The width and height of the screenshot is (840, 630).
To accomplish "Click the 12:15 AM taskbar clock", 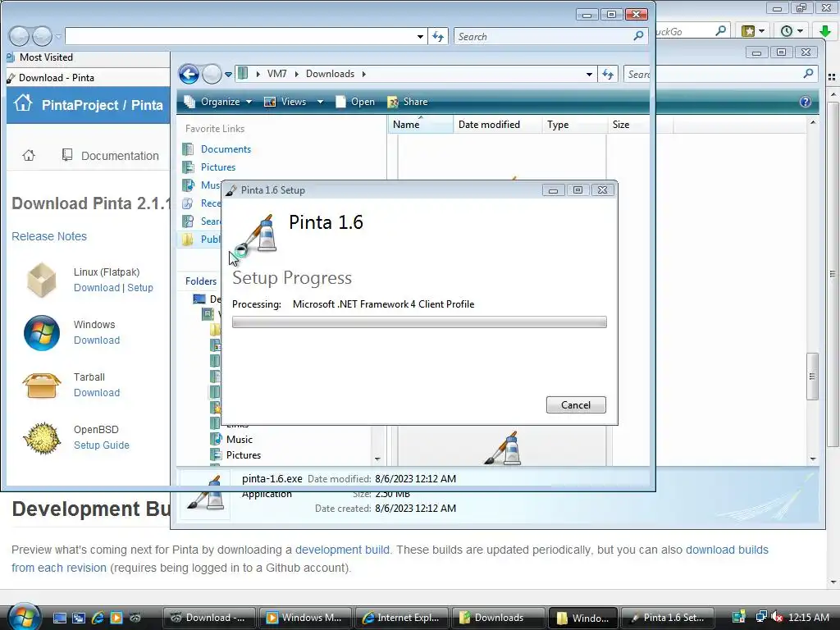I will tap(808, 618).
